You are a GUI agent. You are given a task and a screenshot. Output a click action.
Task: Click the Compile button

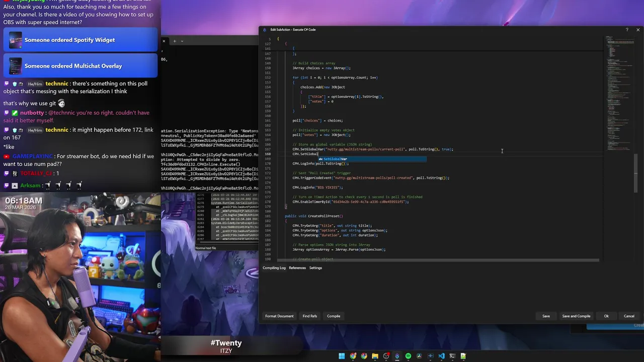pyautogui.click(x=334, y=316)
